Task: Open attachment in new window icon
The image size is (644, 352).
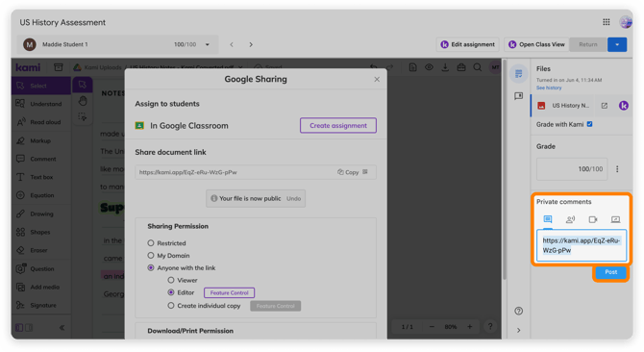Action: [x=605, y=106]
